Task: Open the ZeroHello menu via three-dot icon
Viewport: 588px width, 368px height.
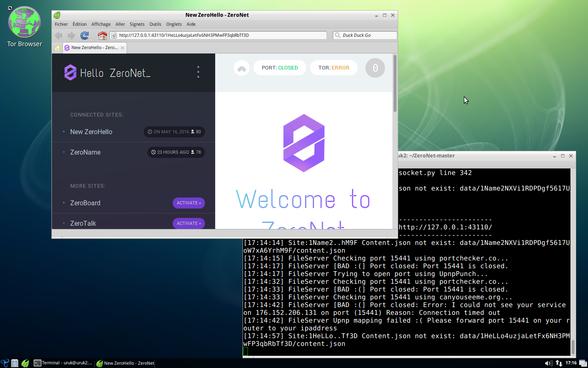Action: click(198, 72)
